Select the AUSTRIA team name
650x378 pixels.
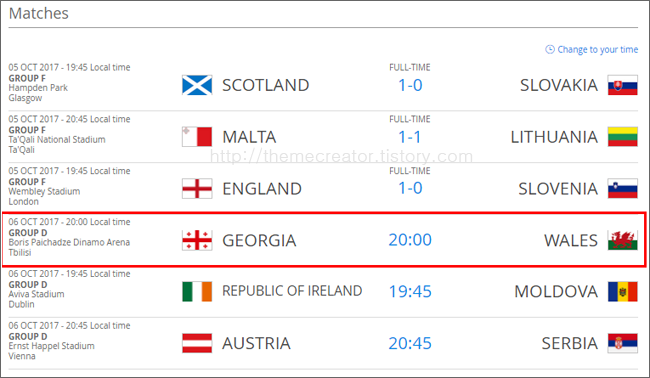tap(256, 343)
